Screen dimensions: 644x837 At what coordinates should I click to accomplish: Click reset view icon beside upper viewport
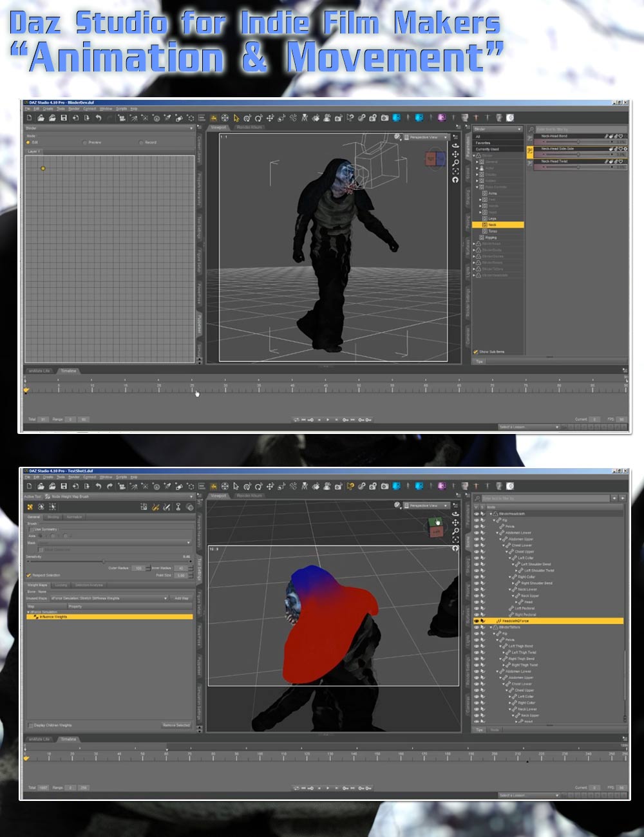click(x=455, y=180)
